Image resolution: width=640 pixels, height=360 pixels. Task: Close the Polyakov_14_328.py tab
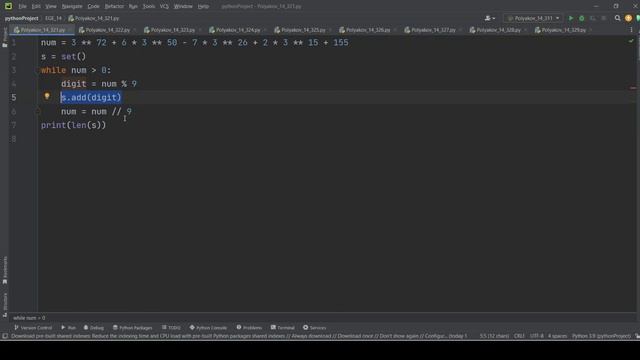(x=525, y=30)
